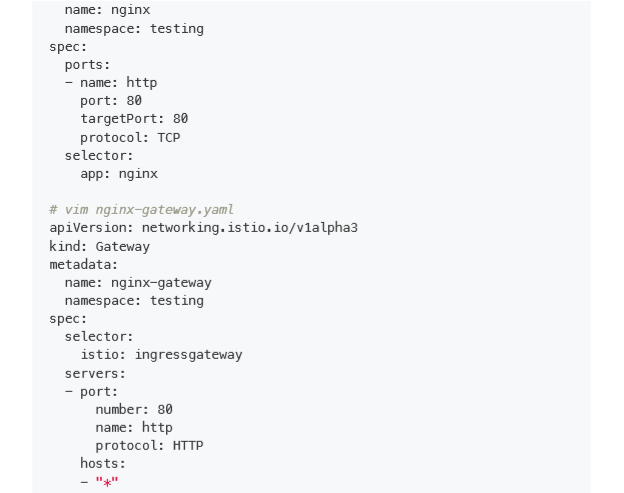Viewport: 624px width, 493px height.
Task: Click the 'vim nginx-gateway.yaml' comment line
Action: click(141, 210)
